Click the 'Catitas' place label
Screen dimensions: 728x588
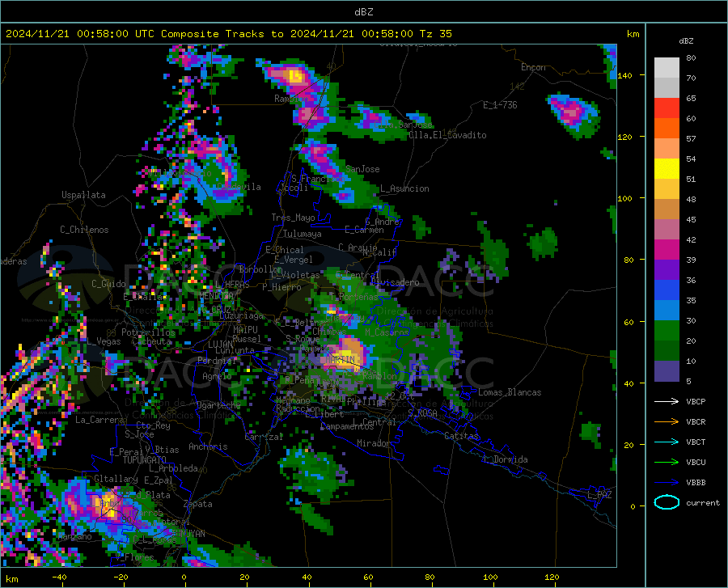pyautogui.click(x=461, y=436)
